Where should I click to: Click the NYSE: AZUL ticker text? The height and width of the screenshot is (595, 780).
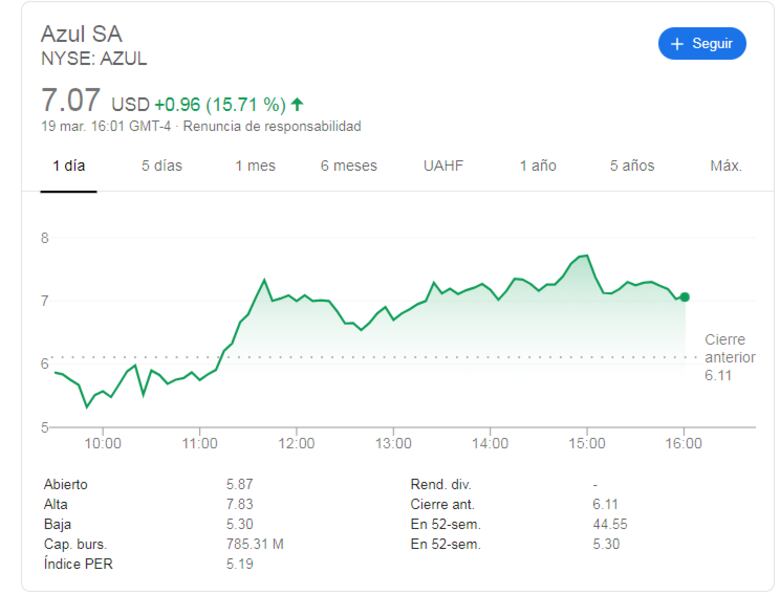click(94, 59)
